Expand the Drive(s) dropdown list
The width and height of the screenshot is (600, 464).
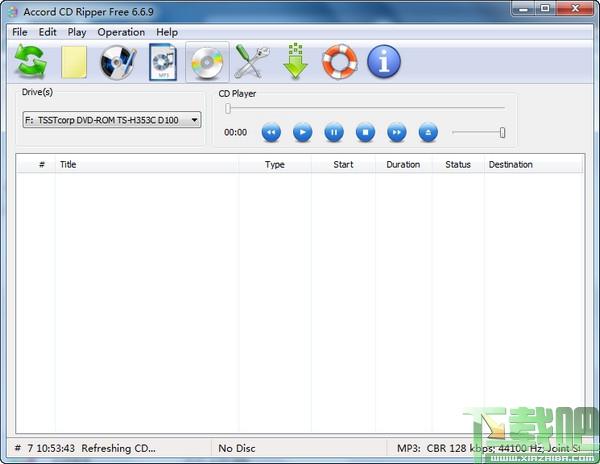(x=194, y=120)
